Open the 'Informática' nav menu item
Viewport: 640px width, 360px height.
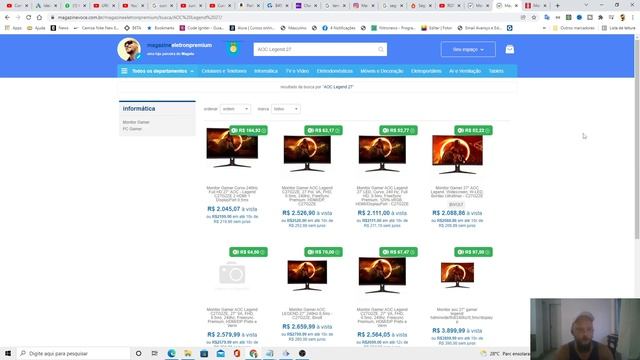click(266, 71)
